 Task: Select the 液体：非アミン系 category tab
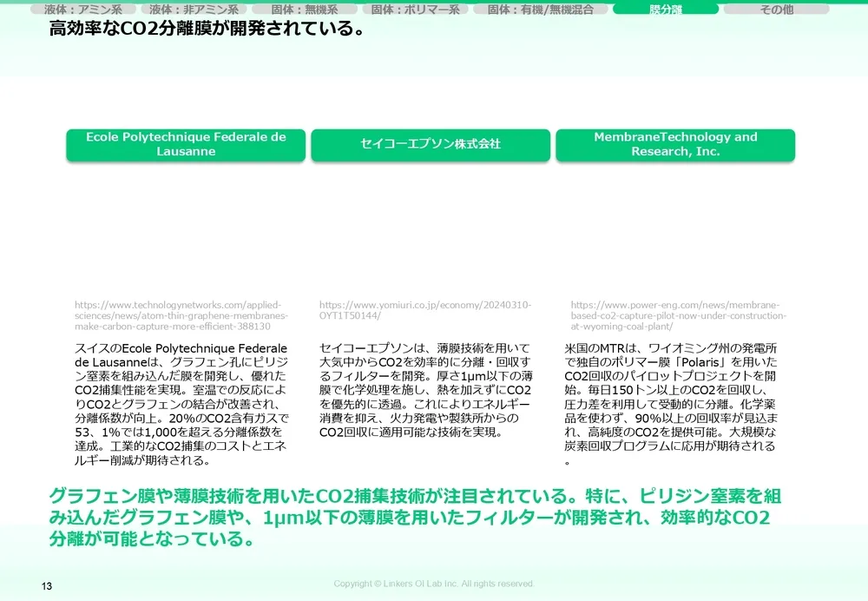(x=192, y=9)
